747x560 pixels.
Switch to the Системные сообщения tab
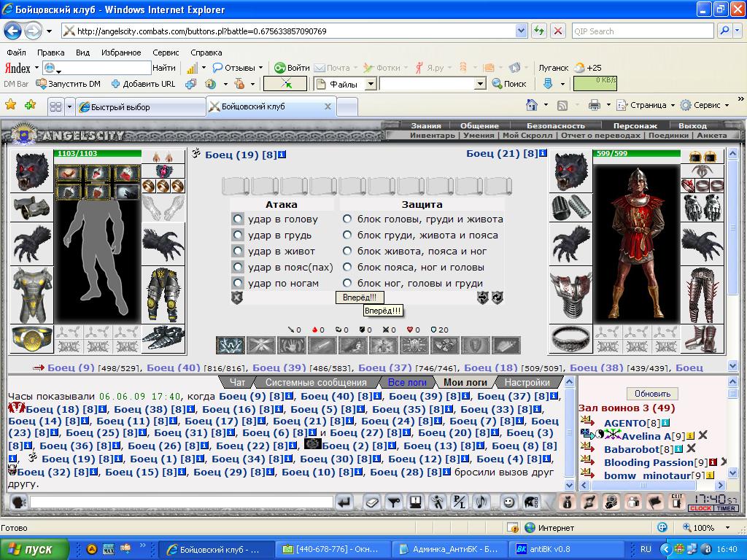tap(316, 382)
